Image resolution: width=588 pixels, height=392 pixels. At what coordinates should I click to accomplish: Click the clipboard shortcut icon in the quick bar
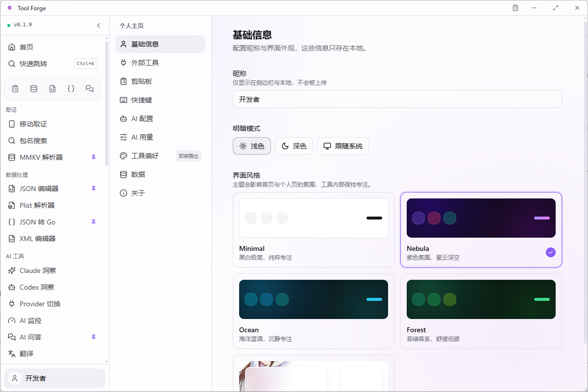click(15, 89)
